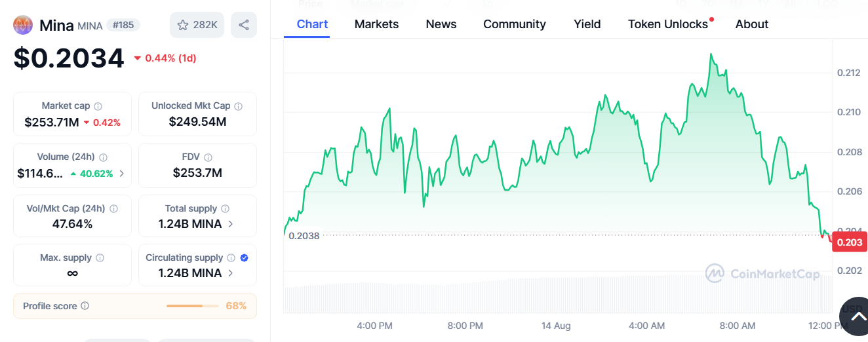Click the 0.212 price axis label

point(848,73)
